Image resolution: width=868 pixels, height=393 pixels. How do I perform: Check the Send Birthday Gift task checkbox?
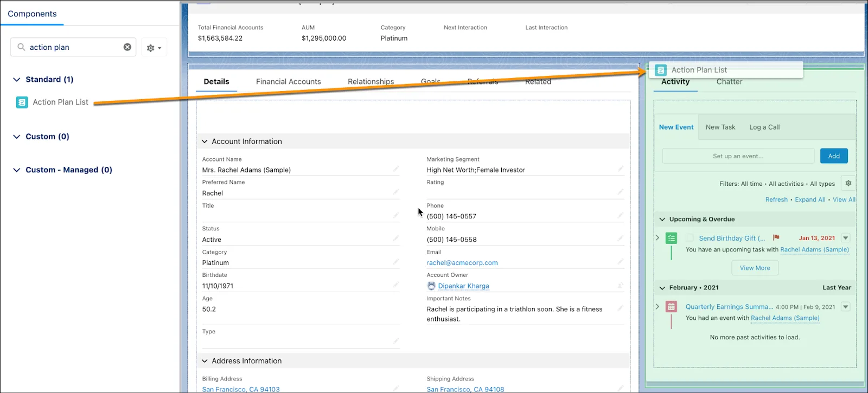click(690, 237)
